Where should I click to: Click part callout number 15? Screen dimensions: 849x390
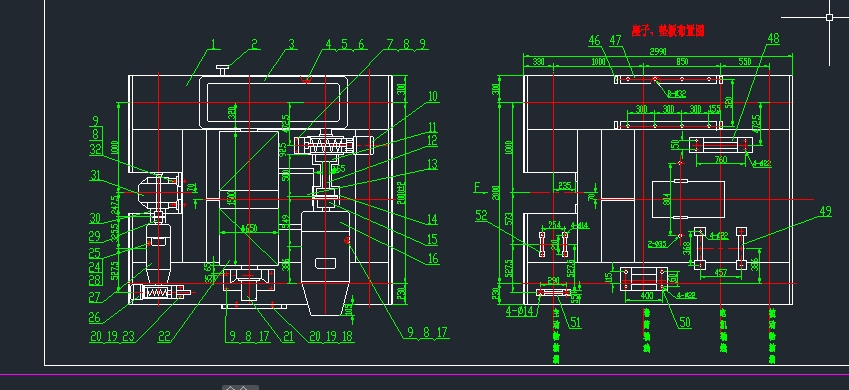[432, 239]
